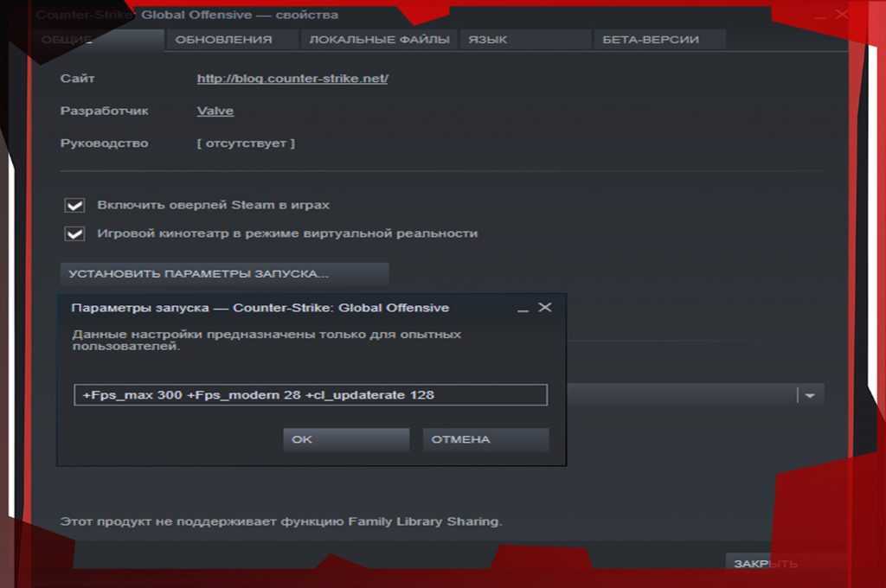Viewport: 886px width, 588px height.
Task: Go to the БЕТА-ВЕРСИИ tab
Action: point(659,40)
